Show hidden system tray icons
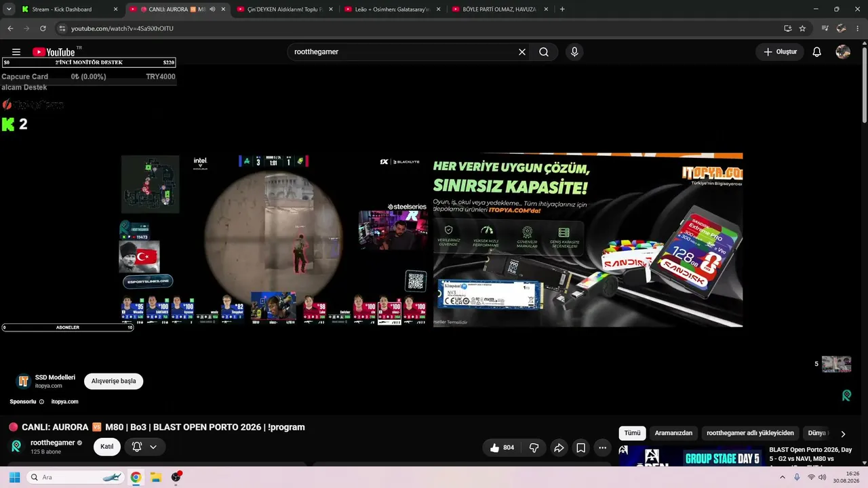The image size is (868, 488). [x=783, y=477]
